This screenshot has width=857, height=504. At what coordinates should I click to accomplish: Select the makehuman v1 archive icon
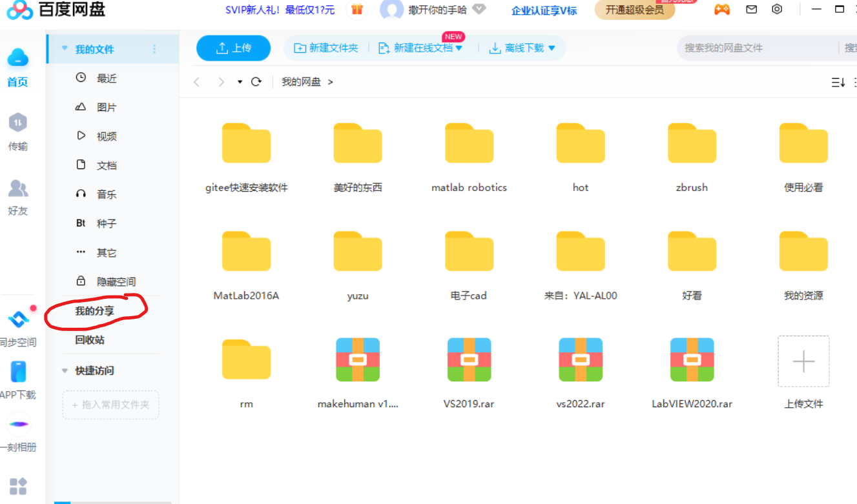click(358, 359)
